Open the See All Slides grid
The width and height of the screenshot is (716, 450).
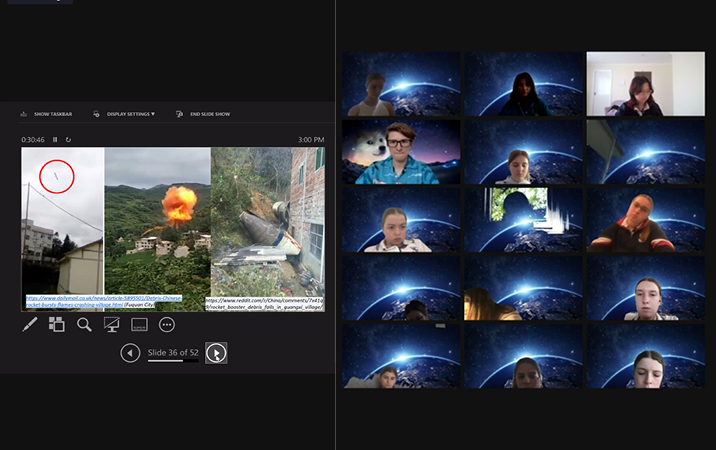click(57, 324)
